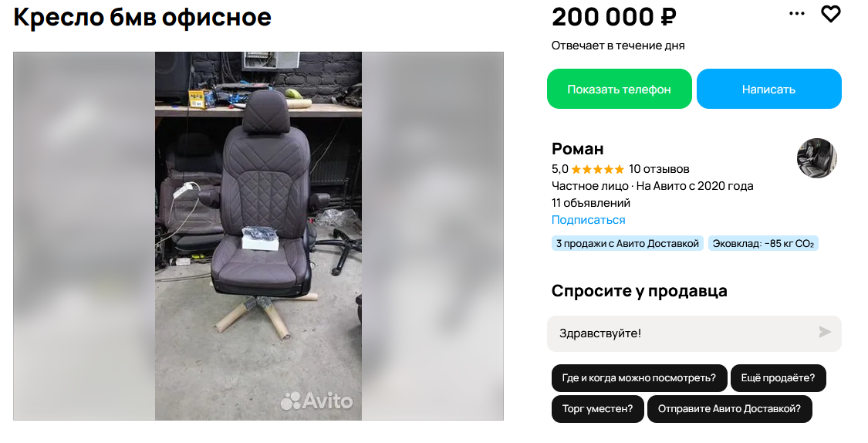Click the '3 продажи с Авито Доставкой' badge
The image size is (868, 443).
[627, 244]
